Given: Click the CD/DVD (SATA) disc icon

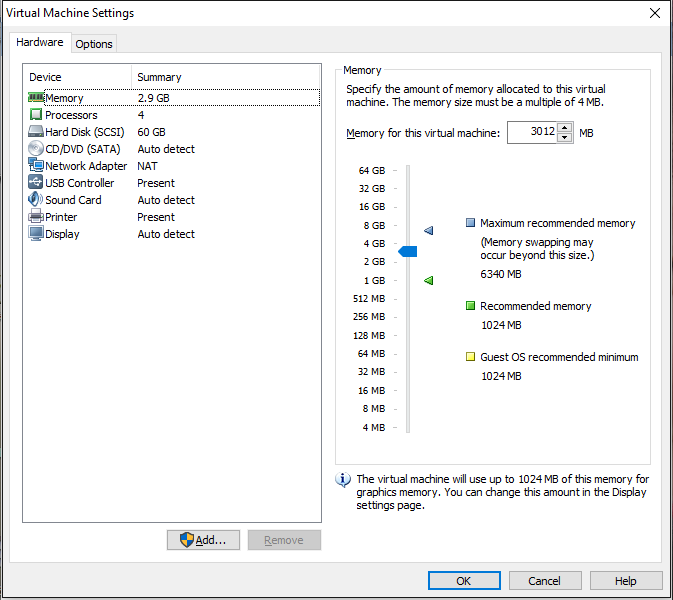Looking at the screenshot, I should (36, 149).
